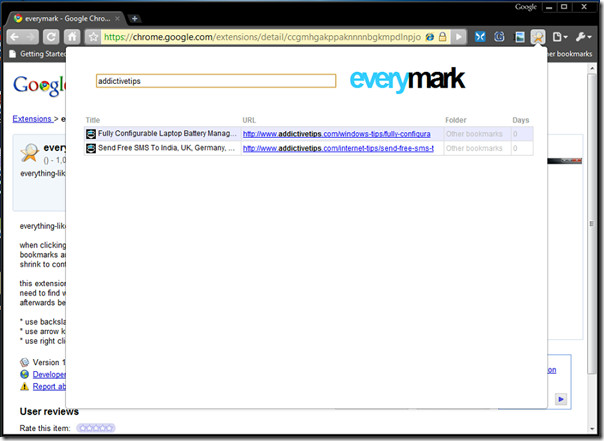The width and height of the screenshot is (604, 441).
Task: Click the browser forward arrow button
Action: click(x=31, y=37)
